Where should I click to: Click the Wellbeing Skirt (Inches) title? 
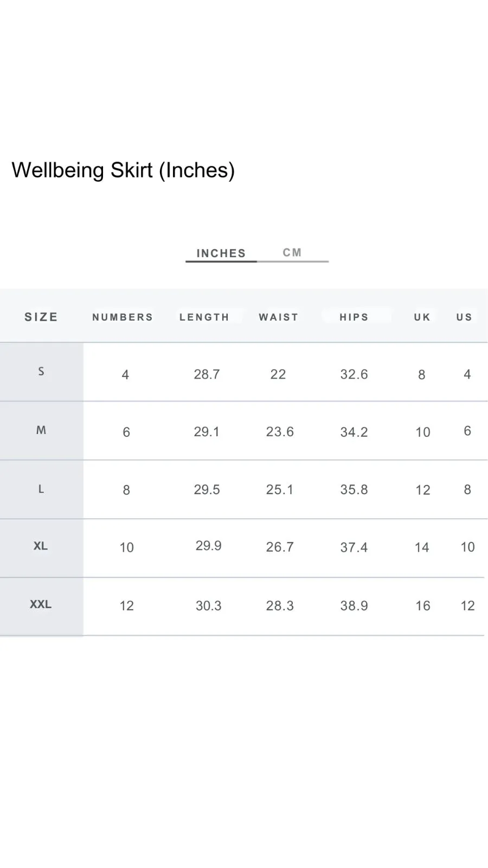(123, 170)
